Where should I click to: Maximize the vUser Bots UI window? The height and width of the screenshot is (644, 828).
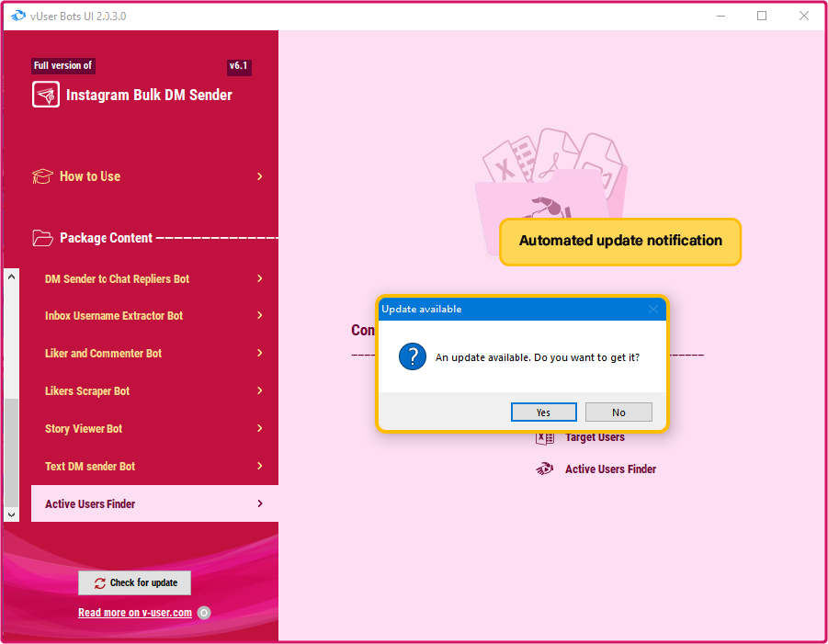(x=762, y=16)
